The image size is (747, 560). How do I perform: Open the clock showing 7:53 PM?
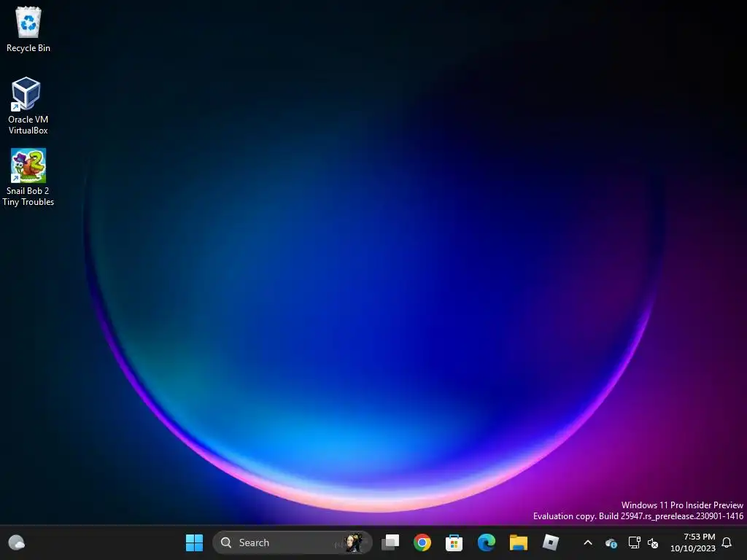(x=693, y=542)
